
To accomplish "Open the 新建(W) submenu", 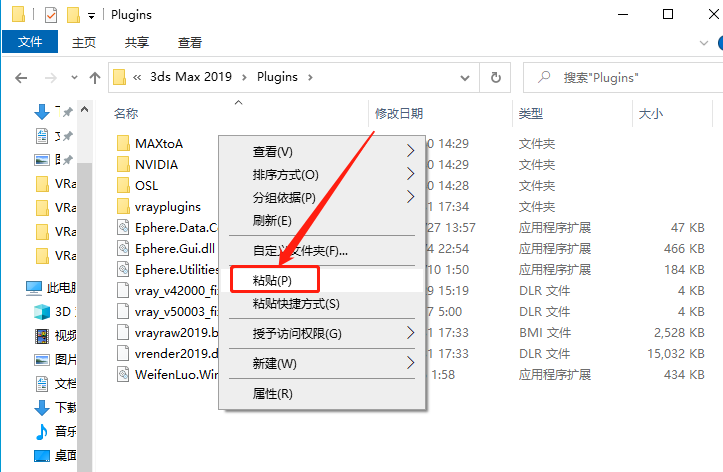I will pyautogui.click(x=322, y=363).
